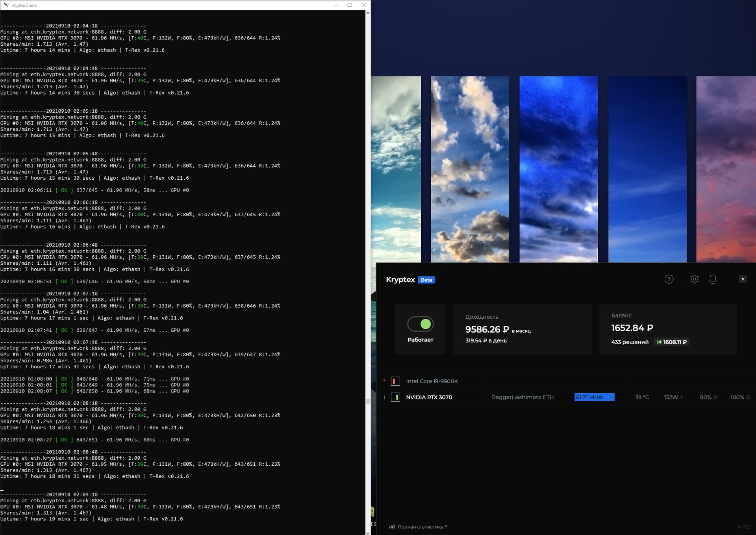Click the bar chart icon beside Полная статистика
This screenshot has height=535, width=756.
tap(392, 527)
